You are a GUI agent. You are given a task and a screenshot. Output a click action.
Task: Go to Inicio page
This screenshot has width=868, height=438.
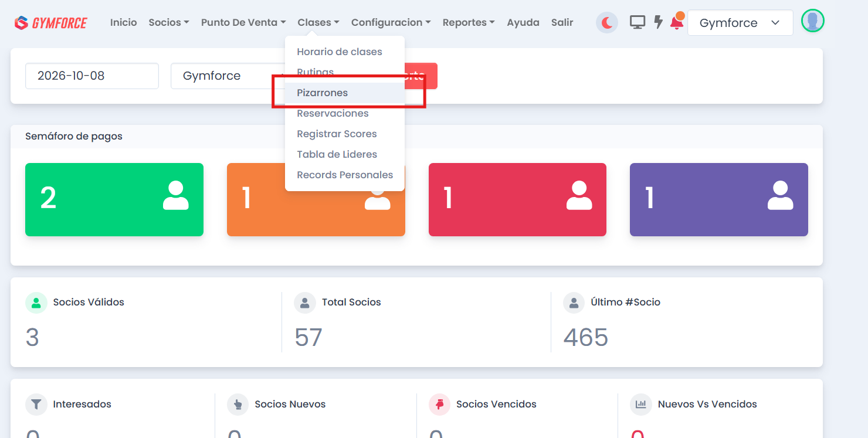click(124, 22)
